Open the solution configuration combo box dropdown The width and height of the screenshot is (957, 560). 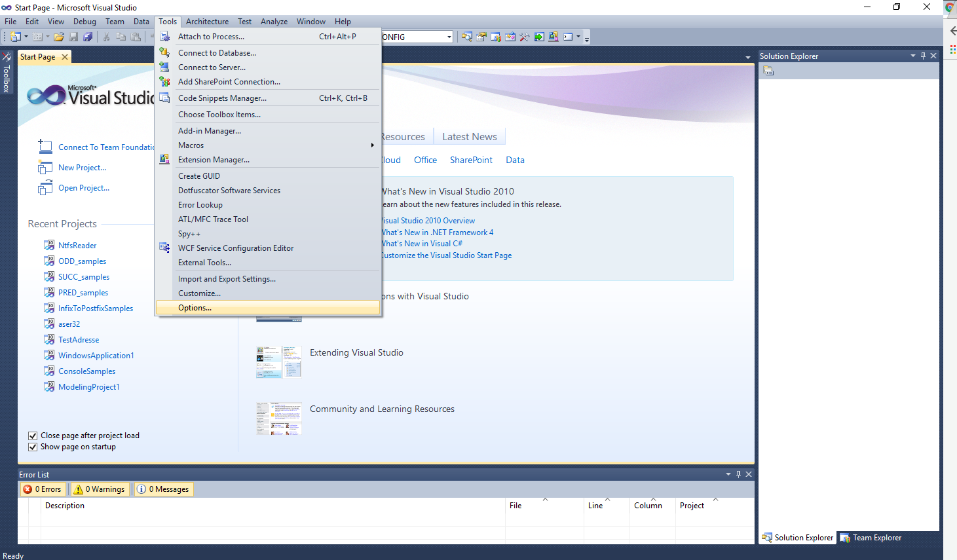(x=449, y=37)
